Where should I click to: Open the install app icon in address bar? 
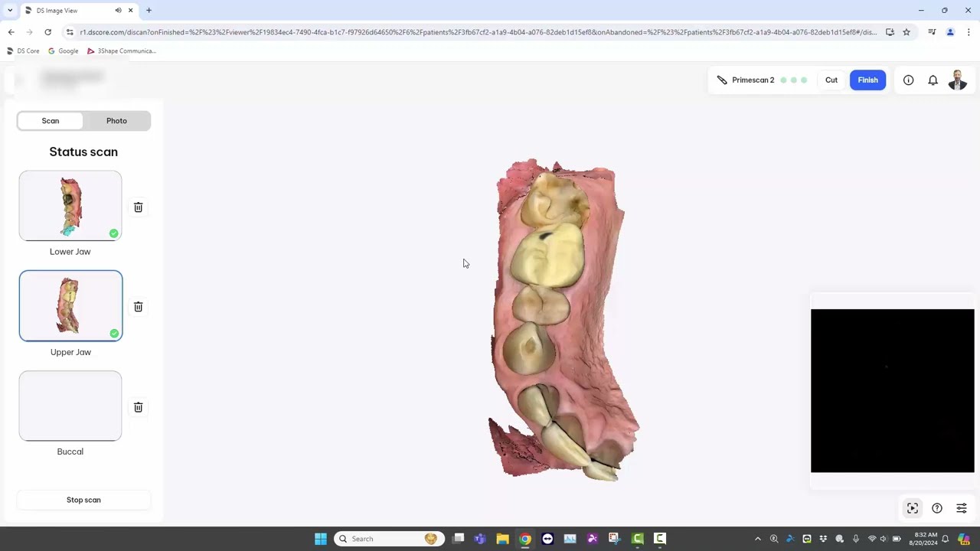[890, 32]
